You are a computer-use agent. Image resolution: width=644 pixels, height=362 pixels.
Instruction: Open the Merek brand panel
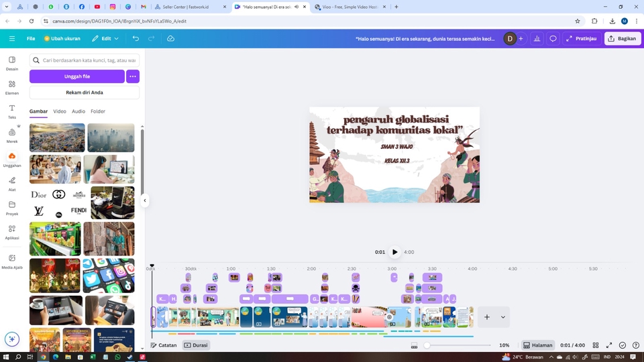click(x=12, y=135)
